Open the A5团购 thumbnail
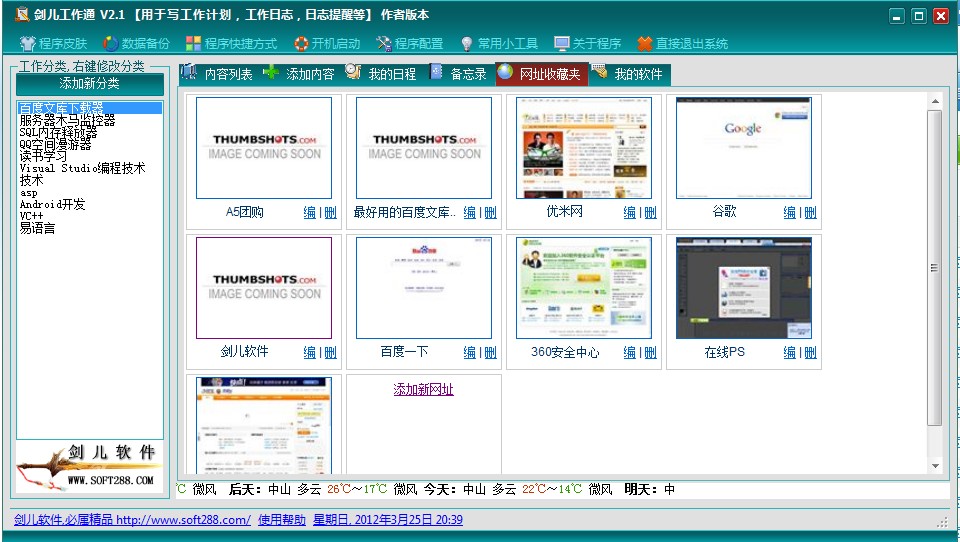 264,148
